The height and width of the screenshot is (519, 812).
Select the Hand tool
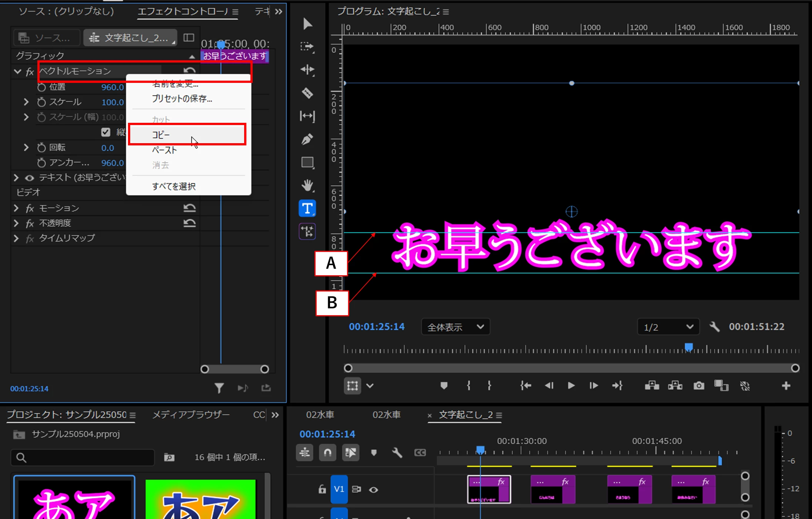pyautogui.click(x=307, y=185)
